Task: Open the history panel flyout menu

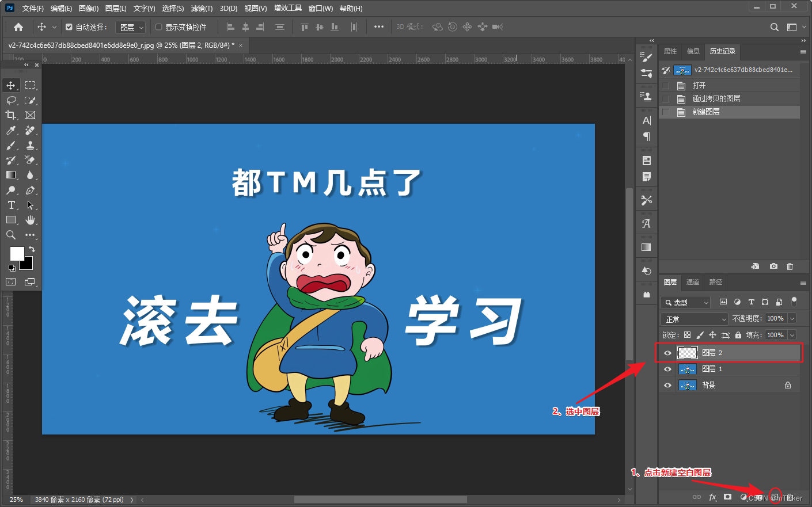Action: 803,52
